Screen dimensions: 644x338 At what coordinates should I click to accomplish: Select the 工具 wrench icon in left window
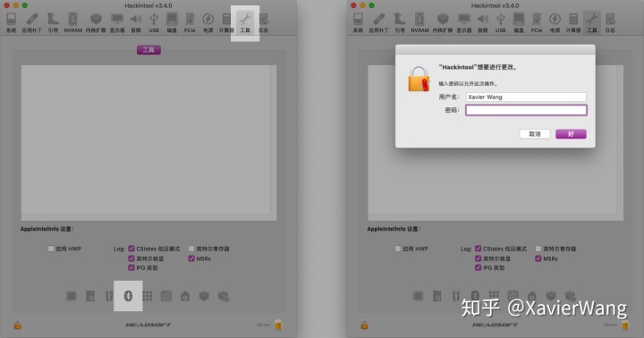coord(245,22)
